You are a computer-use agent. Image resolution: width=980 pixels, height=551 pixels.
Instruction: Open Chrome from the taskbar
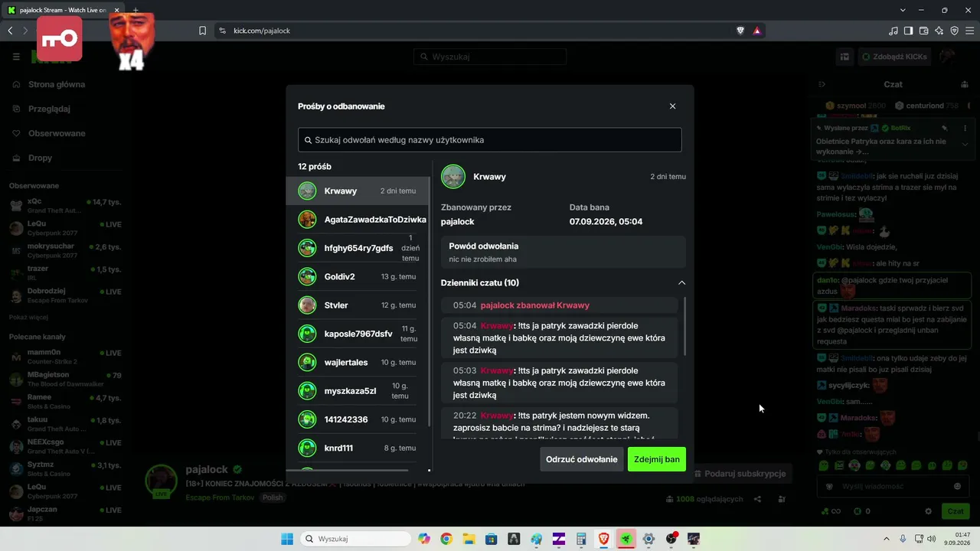tap(446, 539)
